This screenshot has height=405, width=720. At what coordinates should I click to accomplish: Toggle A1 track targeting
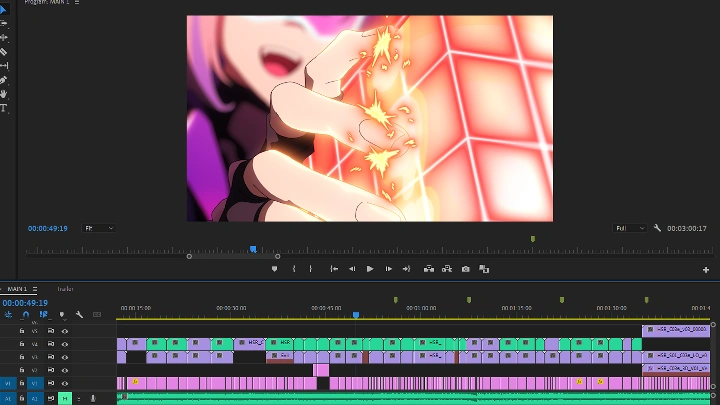35,399
